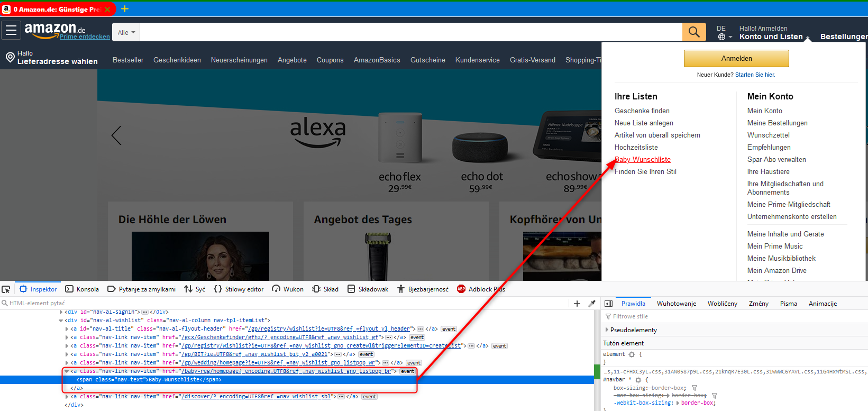Open the Wuhotowanje tab
868x411 pixels.
pyautogui.click(x=677, y=304)
